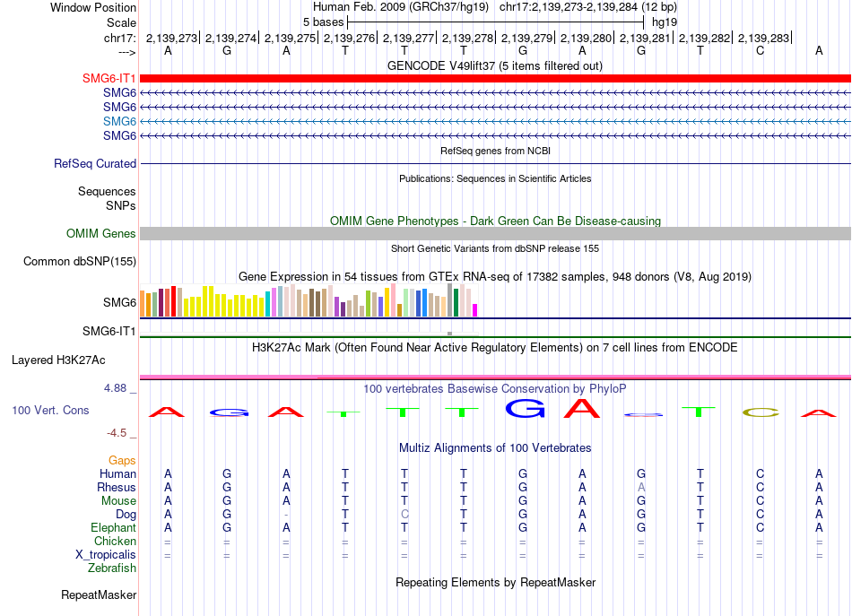
Task: Click the Dog species label
Action: click(126, 515)
